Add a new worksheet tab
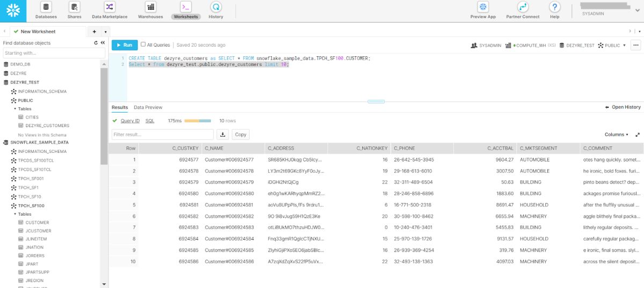Image resolution: width=644 pixels, height=288 pixels. pyautogui.click(x=94, y=32)
